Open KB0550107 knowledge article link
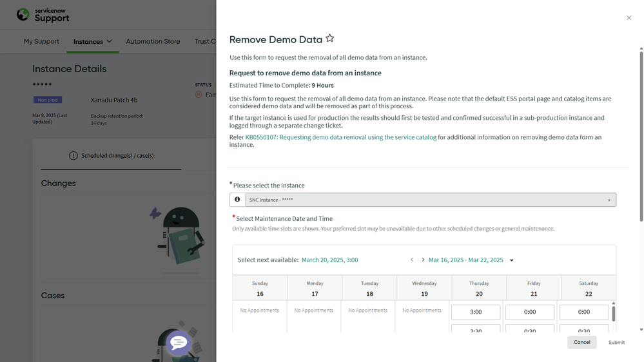This screenshot has height=362, width=644. pos(341,137)
